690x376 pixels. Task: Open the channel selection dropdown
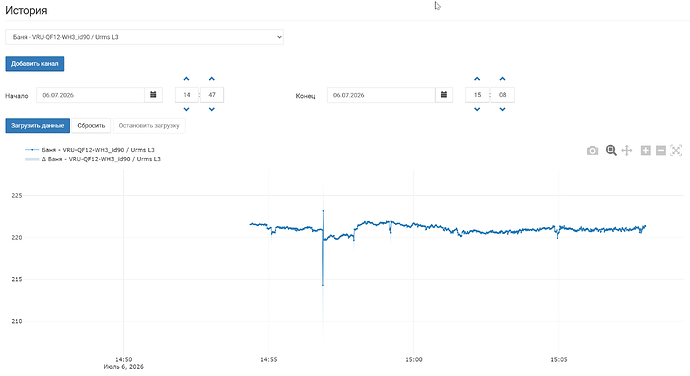point(144,37)
